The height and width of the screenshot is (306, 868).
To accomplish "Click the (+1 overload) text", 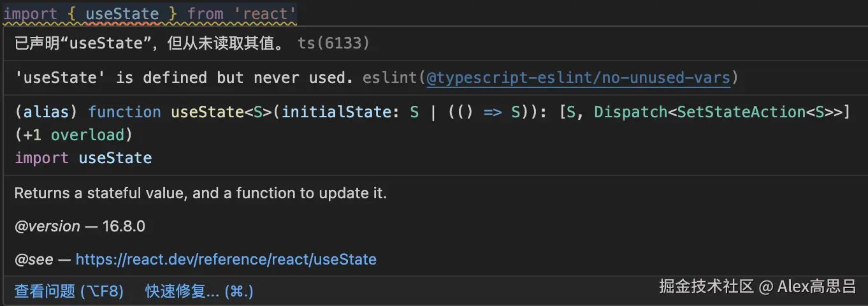I will pos(73,135).
